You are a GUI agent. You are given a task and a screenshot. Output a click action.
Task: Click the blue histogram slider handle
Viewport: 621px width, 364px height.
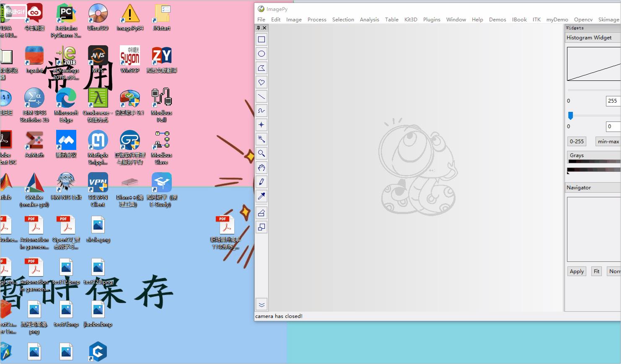(x=570, y=115)
